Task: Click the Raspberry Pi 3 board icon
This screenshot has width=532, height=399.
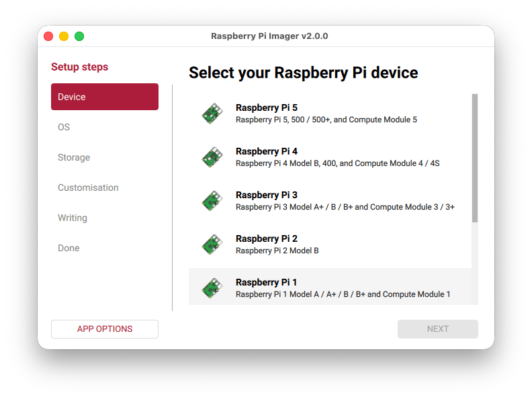Action: (x=212, y=201)
